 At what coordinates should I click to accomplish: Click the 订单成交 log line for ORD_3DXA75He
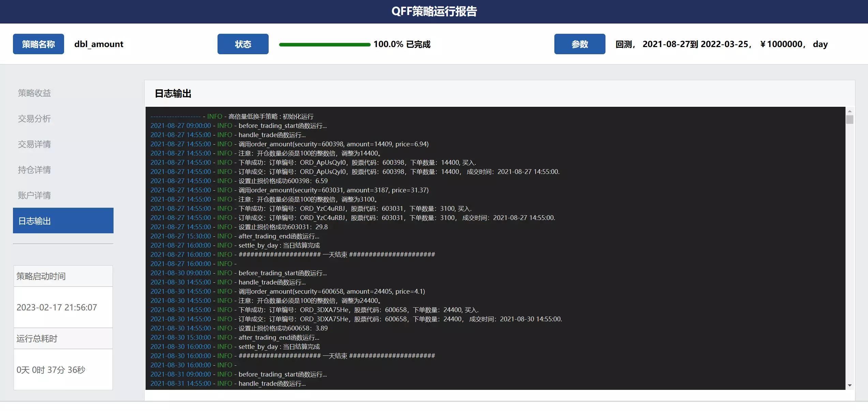point(356,319)
